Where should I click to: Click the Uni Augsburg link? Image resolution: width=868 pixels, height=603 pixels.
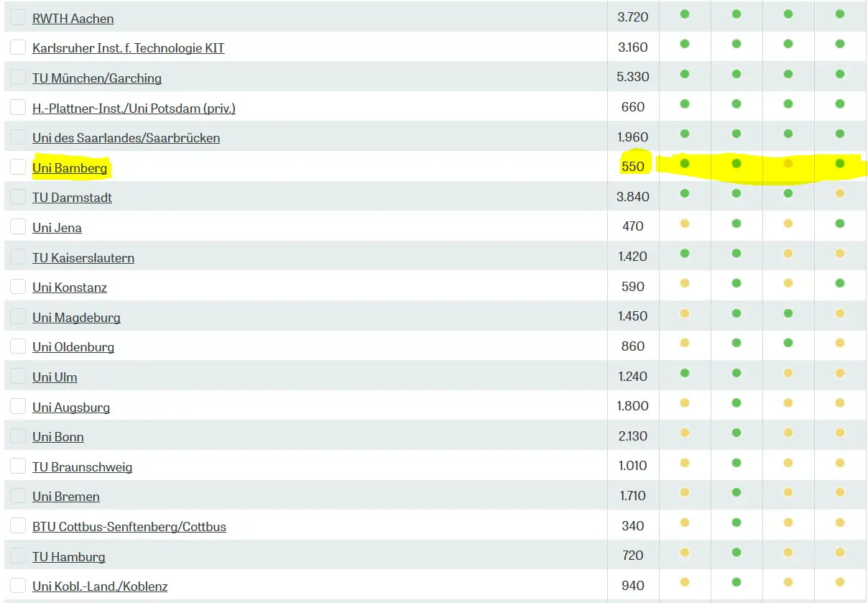(71, 407)
